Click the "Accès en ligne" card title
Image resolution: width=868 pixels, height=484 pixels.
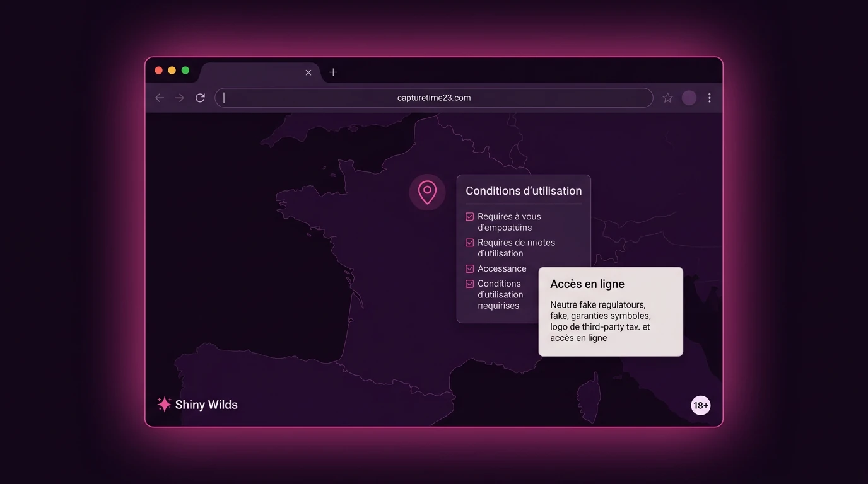[x=587, y=284]
